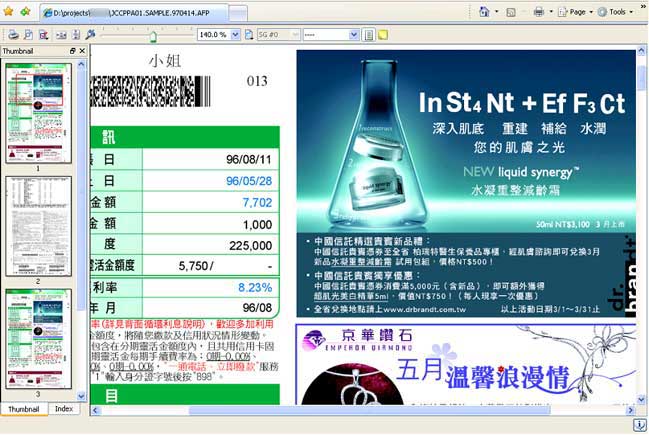Viewport: 649px width, 435px height.
Task: Click the www.drbrandt.com.tw address
Action: coord(425,309)
